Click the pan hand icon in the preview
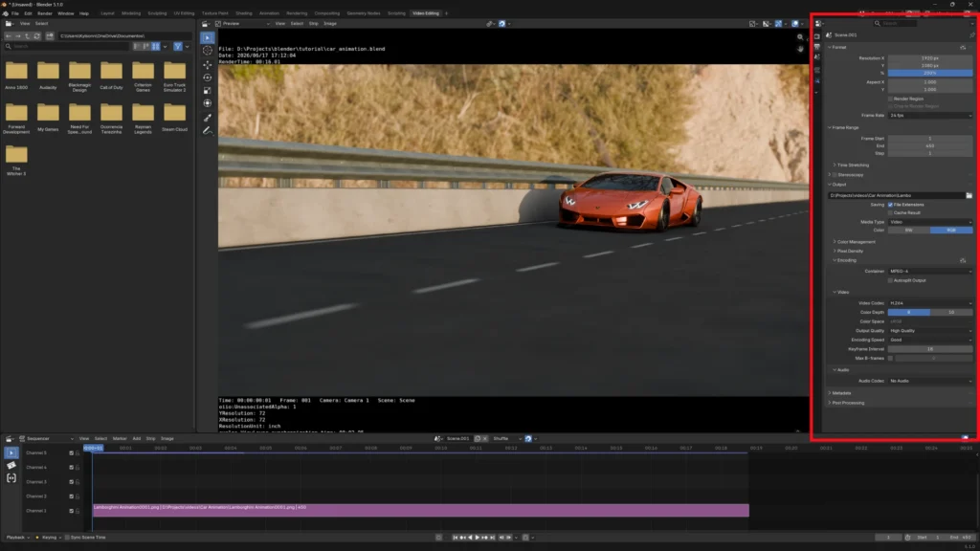980x551 pixels. (800, 49)
